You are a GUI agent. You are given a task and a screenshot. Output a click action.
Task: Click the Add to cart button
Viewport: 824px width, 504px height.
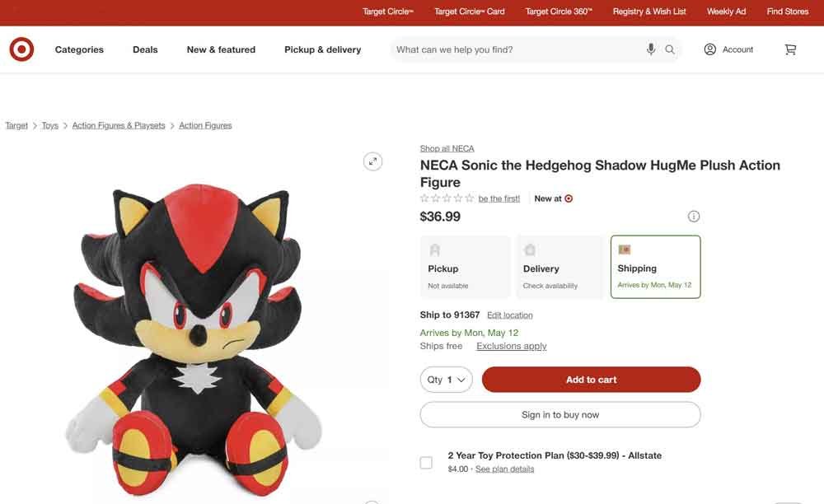tap(591, 380)
